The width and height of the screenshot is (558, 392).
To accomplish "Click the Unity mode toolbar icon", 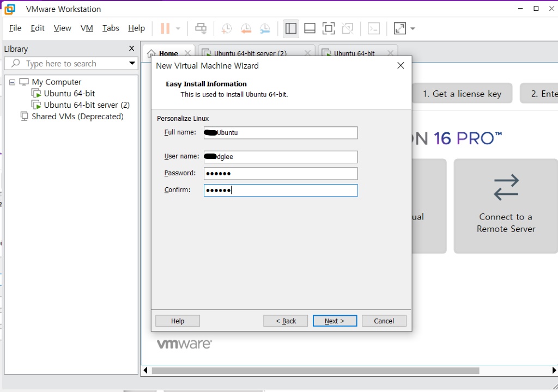I will pos(348,28).
